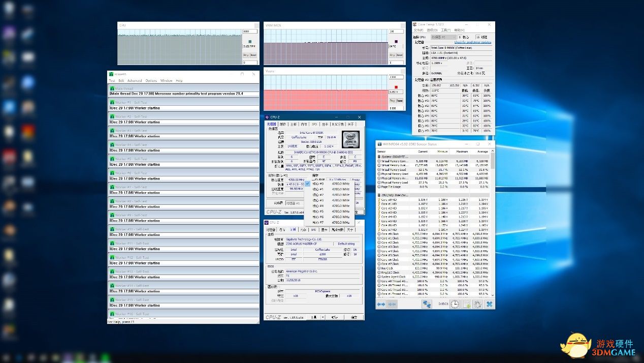Click HWiNFO clock timer icon
The height and width of the screenshot is (363, 644).
455,304
